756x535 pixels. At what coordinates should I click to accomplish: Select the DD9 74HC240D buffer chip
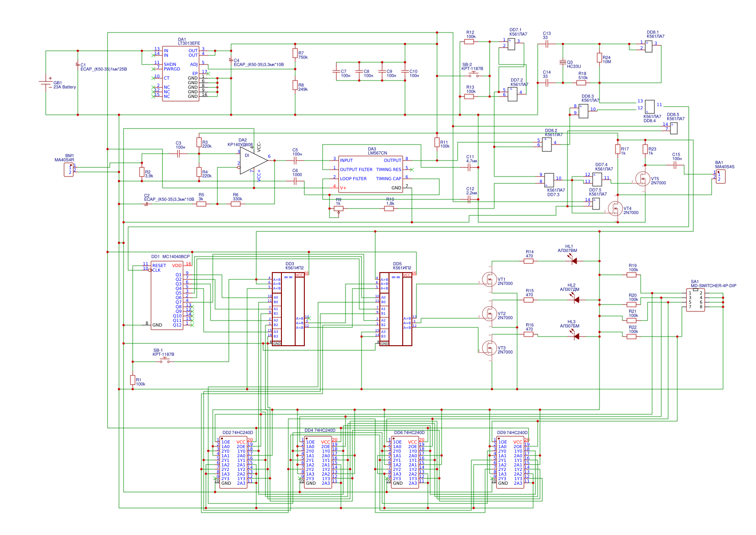pyautogui.click(x=510, y=462)
